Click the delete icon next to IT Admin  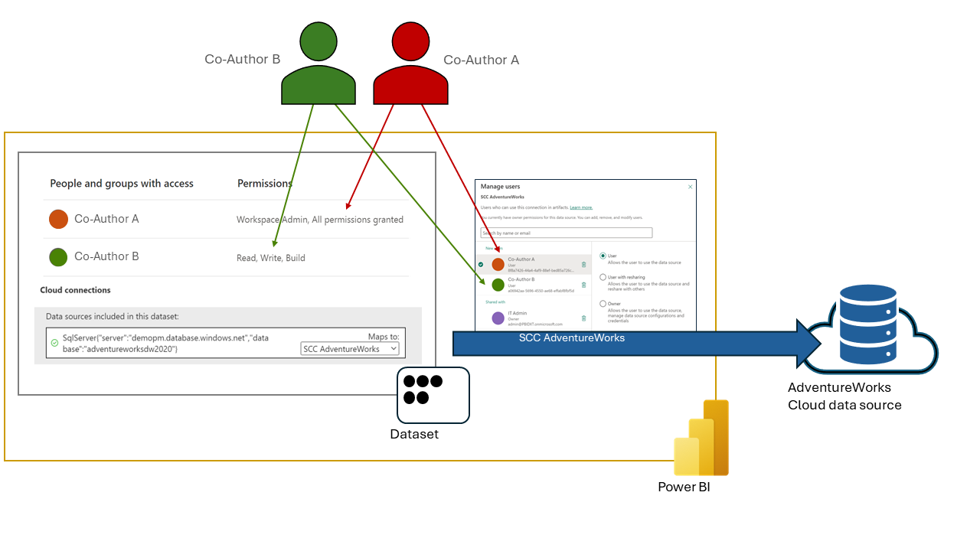583,317
